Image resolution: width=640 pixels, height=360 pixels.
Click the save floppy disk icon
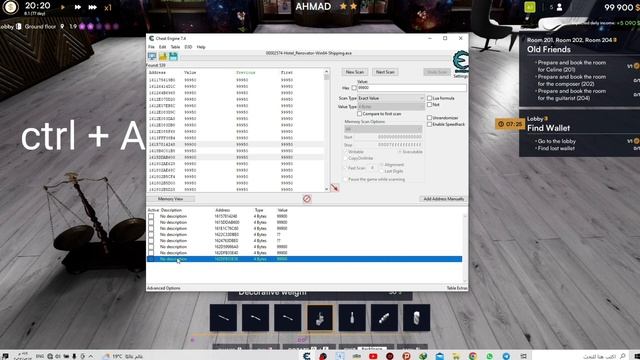[173, 57]
